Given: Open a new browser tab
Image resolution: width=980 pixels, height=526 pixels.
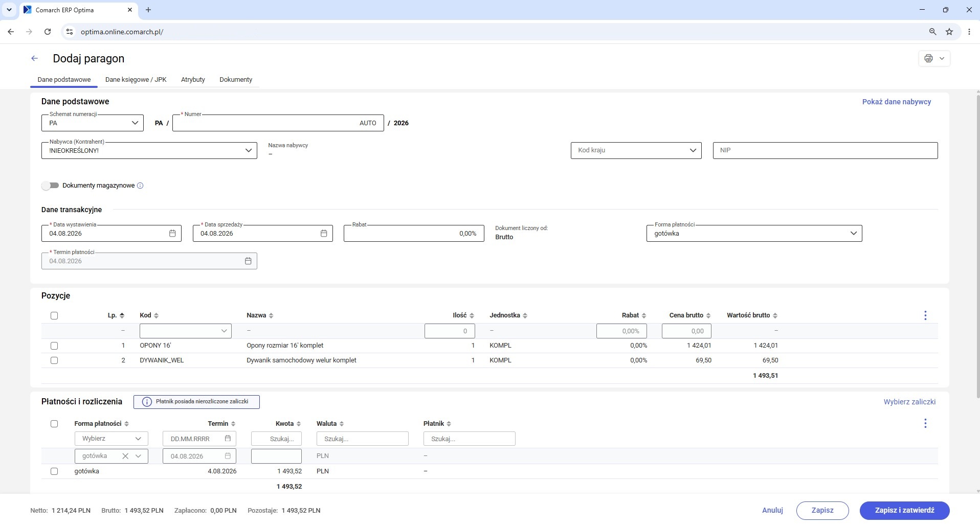Looking at the screenshot, I should tap(148, 10).
